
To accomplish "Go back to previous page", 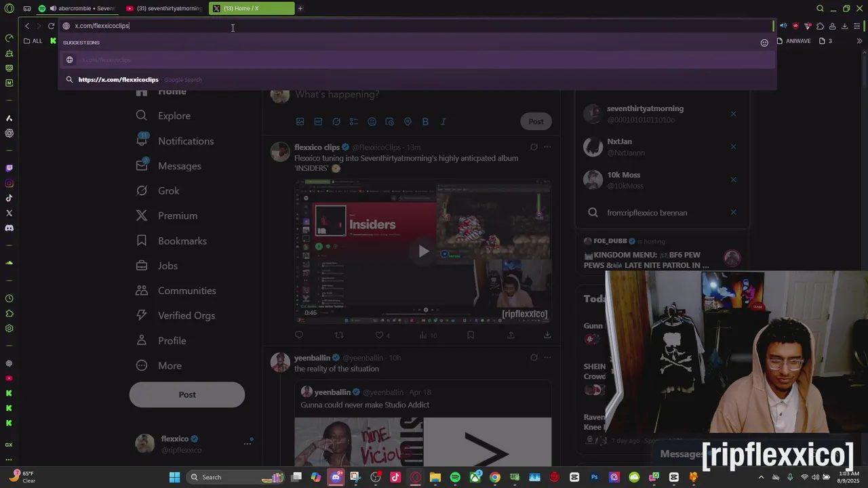I will 27,26.
